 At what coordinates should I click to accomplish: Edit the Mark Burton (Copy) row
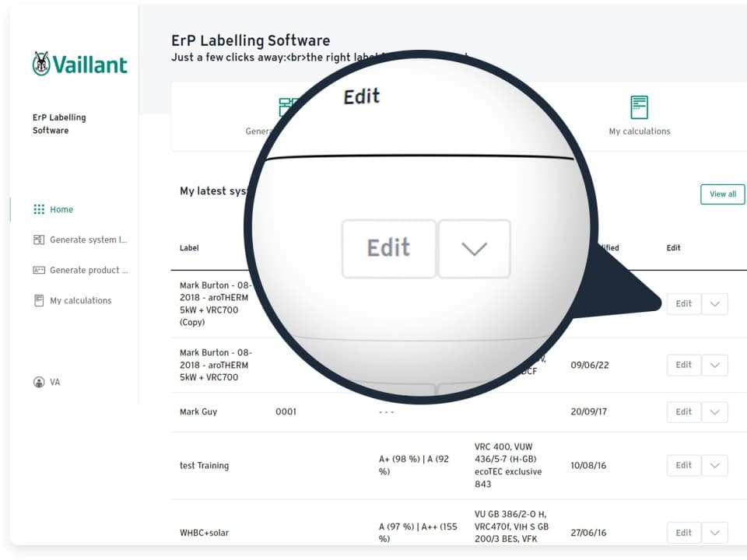tap(683, 304)
